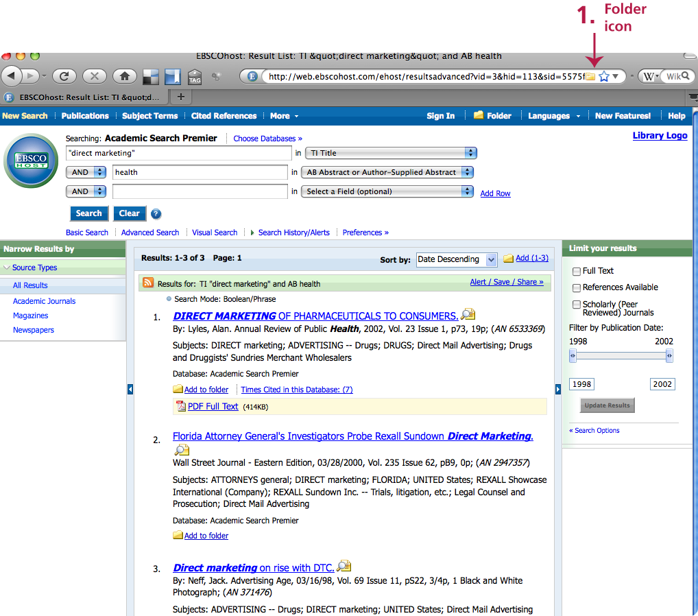
Task: Open the Help menu item
Action: point(677,116)
